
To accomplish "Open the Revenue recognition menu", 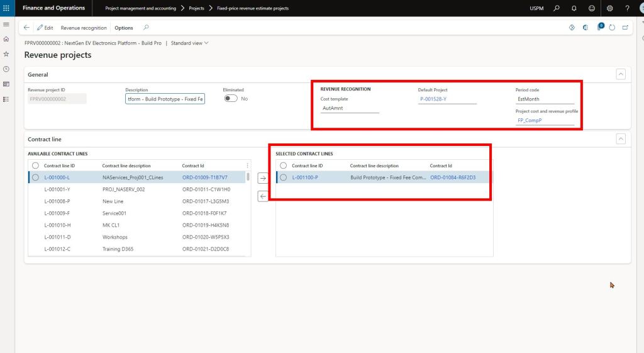I will pyautogui.click(x=84, y=28).
